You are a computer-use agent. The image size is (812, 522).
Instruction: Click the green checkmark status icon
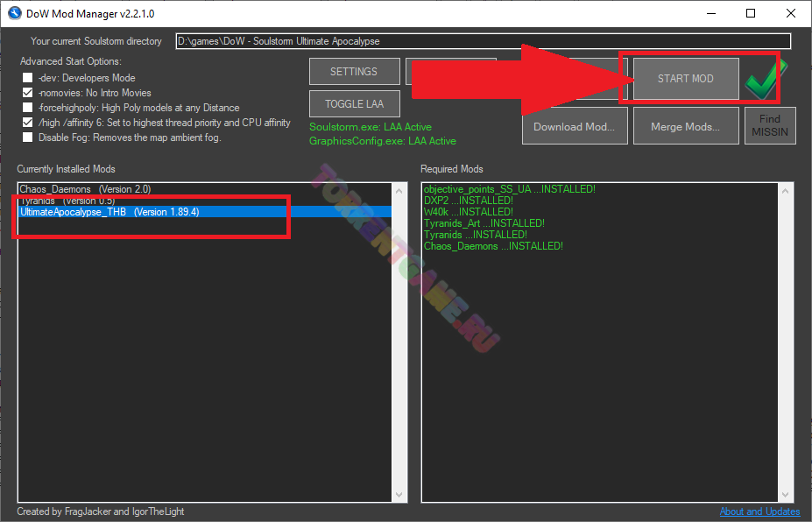tap(766, 81)
